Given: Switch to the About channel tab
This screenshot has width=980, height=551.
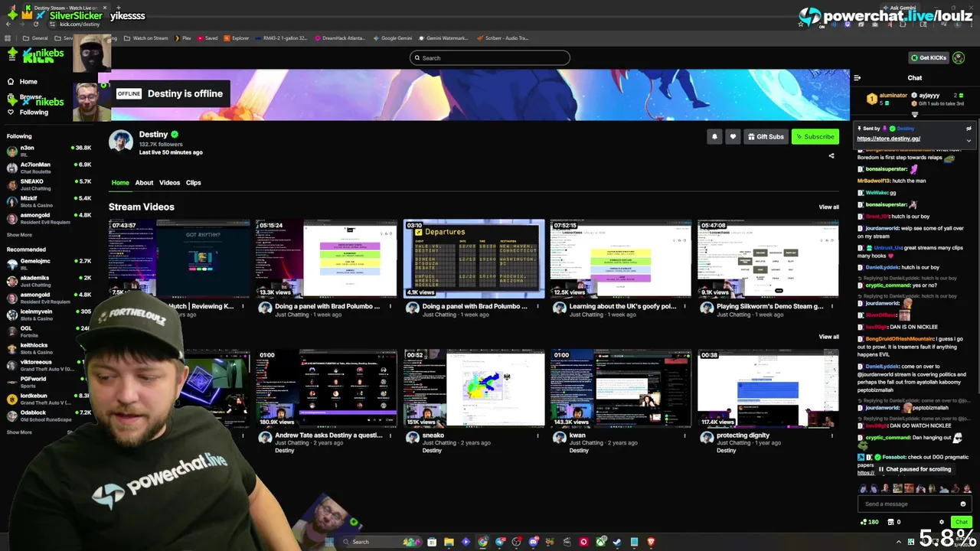Looking at the screenshot, I should point(144,183).
